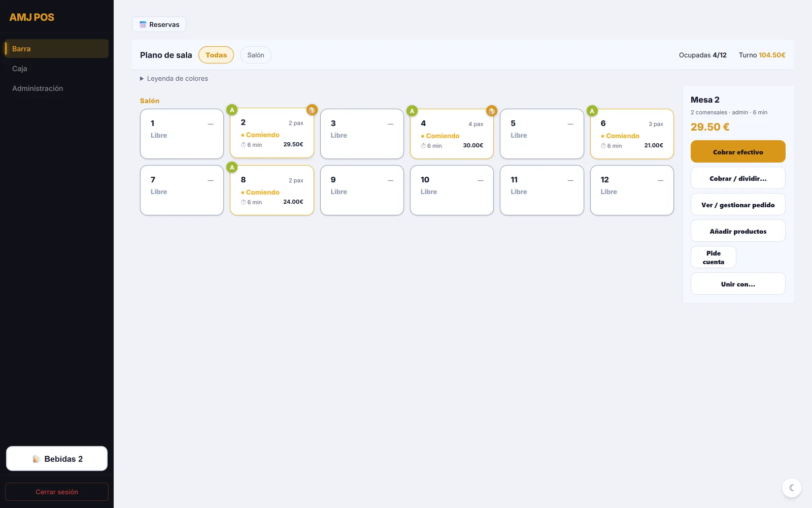Click the drink badge icon on table 4
Screen dimensions: 812x508
click(491, 111)
